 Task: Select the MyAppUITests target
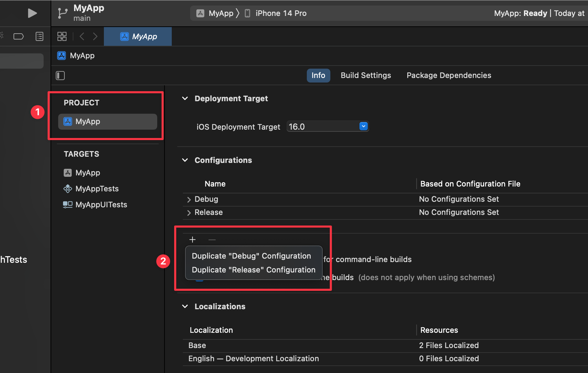coord(101,205)
